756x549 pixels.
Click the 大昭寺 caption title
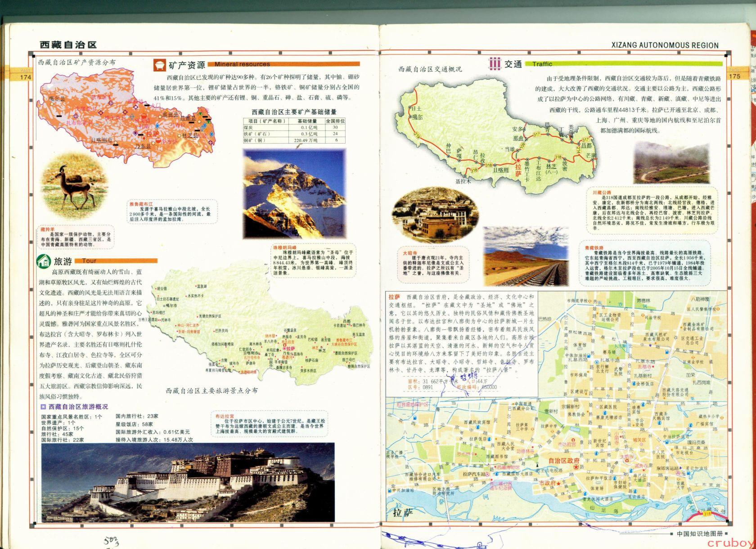coord(410,252)
